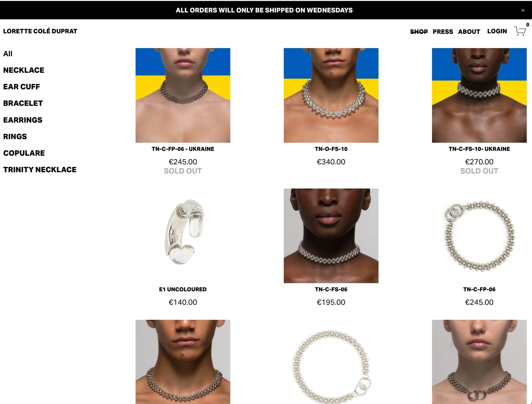Open the COPULARE collection

pyautogui.click(x=24, y=153)
